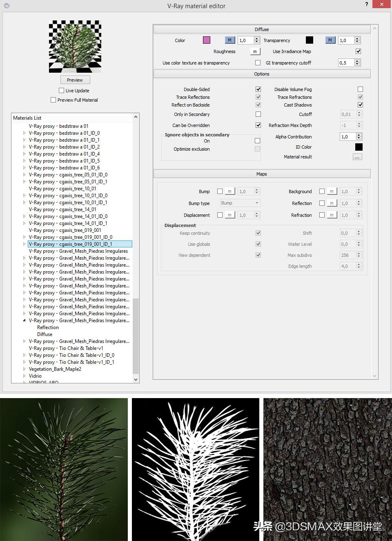Collapse the Maps rollout header

tap(262, 174)
